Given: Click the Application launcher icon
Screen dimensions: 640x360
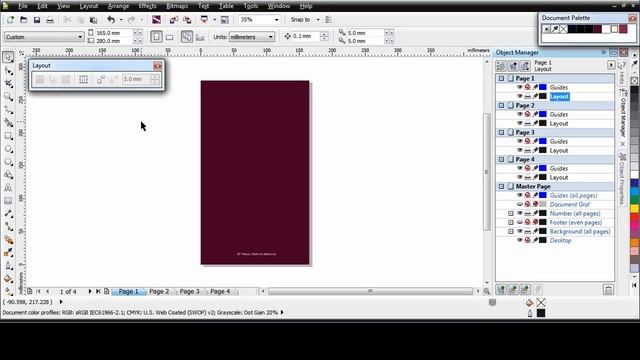Looking at the screenshot, I should pos(204,20).
